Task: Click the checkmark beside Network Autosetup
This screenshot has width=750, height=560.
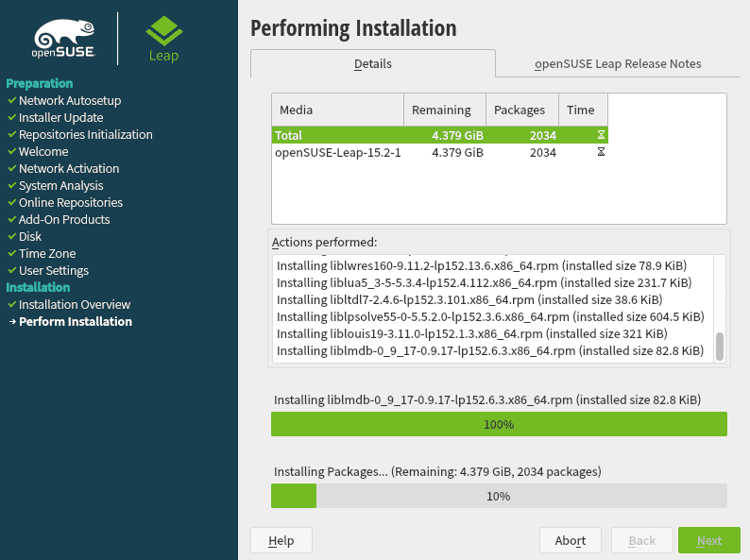Action: click(12, 100)
